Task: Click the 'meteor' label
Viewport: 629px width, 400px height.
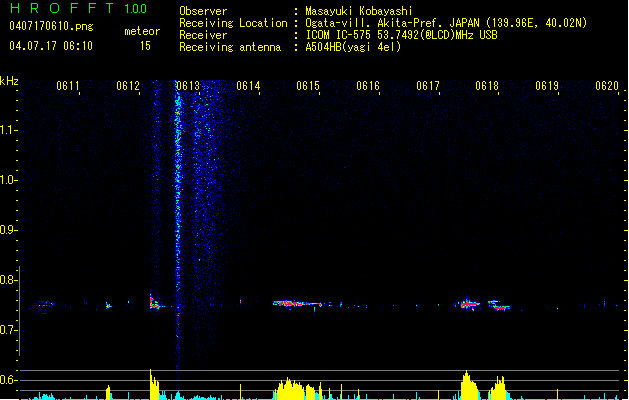Action: 142,31
